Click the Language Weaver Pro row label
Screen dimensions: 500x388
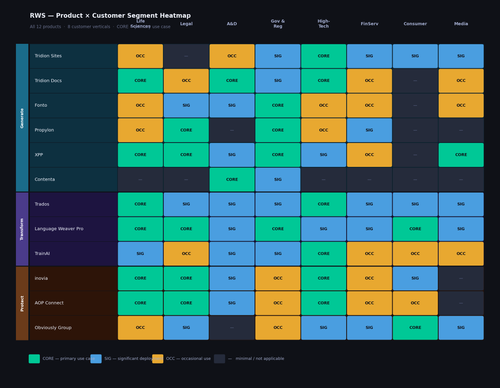[x=73, y=229]
